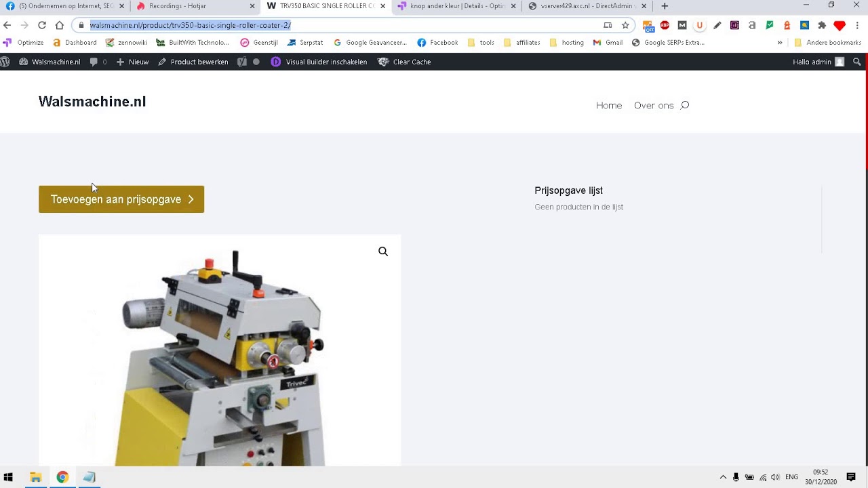This screenshot has height=488, width=868.
Task: Open comments bubble in admin bar
Action: pos(98,62)
